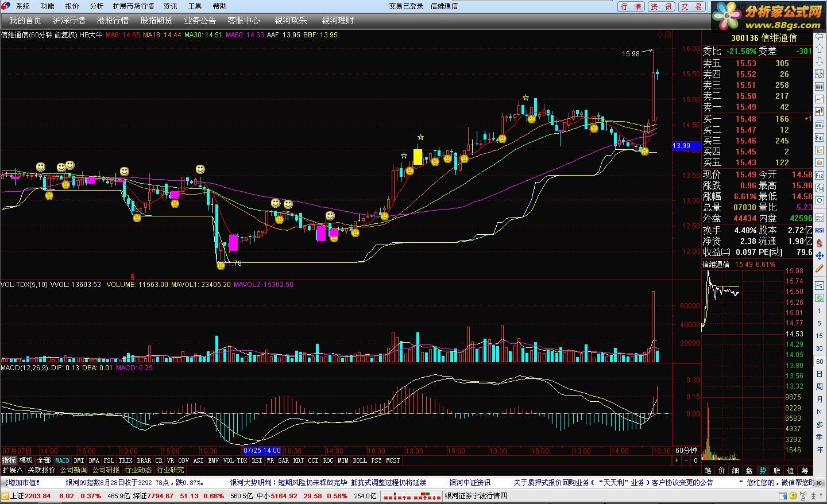
Task: Select the 筹 tab under mini chart
Action: point(805,470)
